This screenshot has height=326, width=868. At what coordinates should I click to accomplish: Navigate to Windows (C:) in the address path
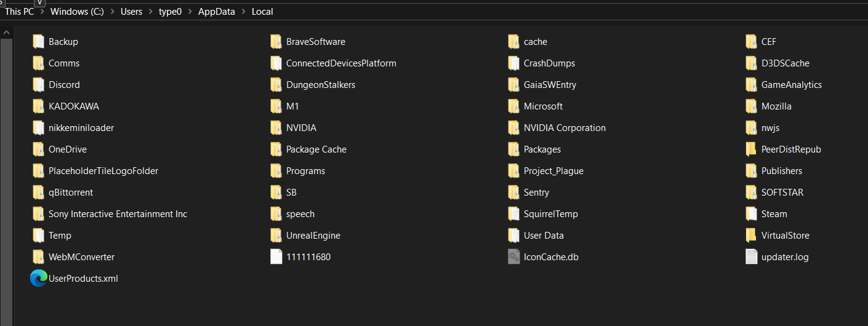(x=77, y=12)
